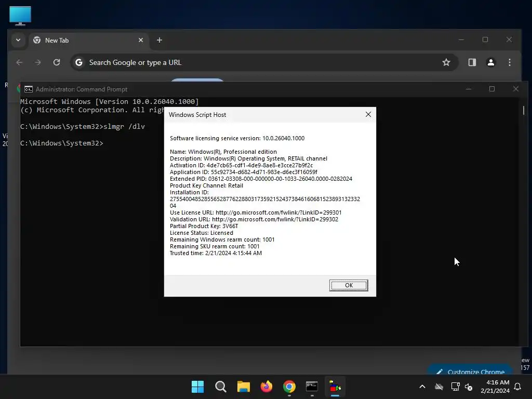Bookmark this tab with the star icon

tap(446, 62)
